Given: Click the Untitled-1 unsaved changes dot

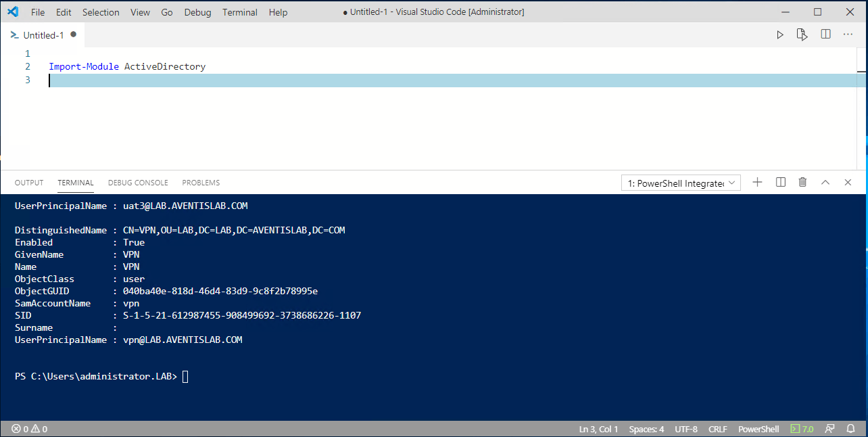Looking at the screenshot, I should tap(73, 34).
